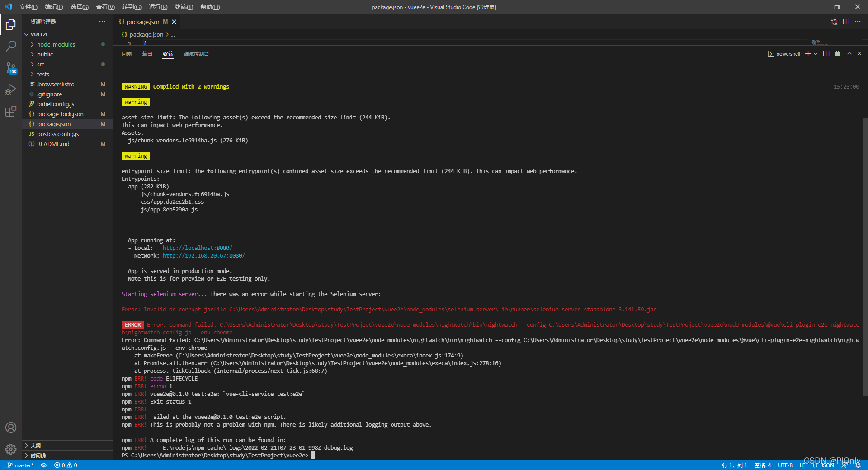Switch to the 调试控制台 debug console tab

(x=196, y=54)
